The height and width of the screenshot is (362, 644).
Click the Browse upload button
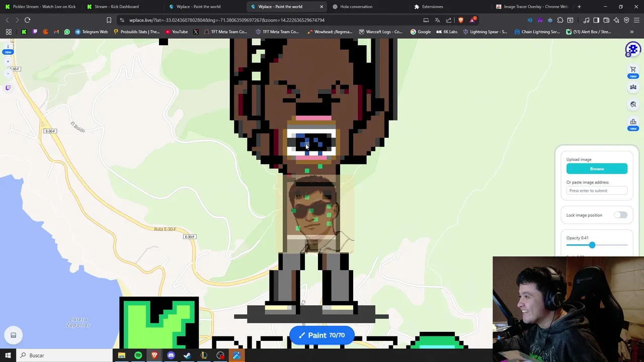tap(597, 169)
